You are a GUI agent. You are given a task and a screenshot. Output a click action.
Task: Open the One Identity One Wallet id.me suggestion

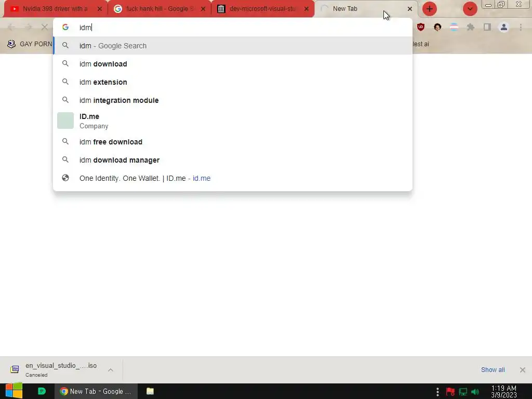(233, 178)
